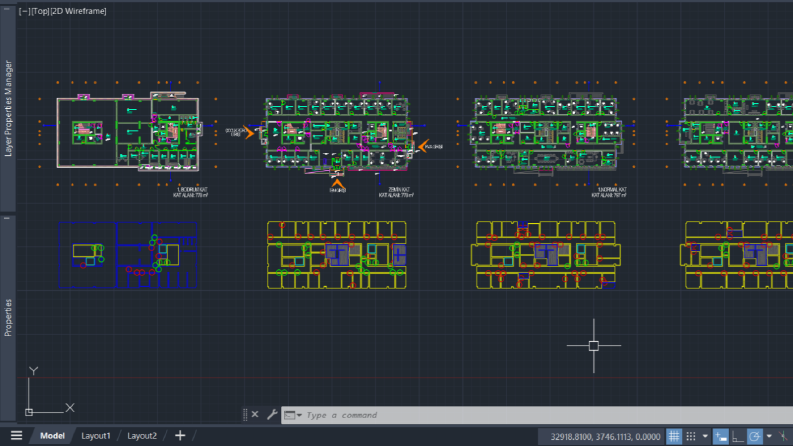
Task: Select the UCS icon origin square
Action: coord(29,412)
